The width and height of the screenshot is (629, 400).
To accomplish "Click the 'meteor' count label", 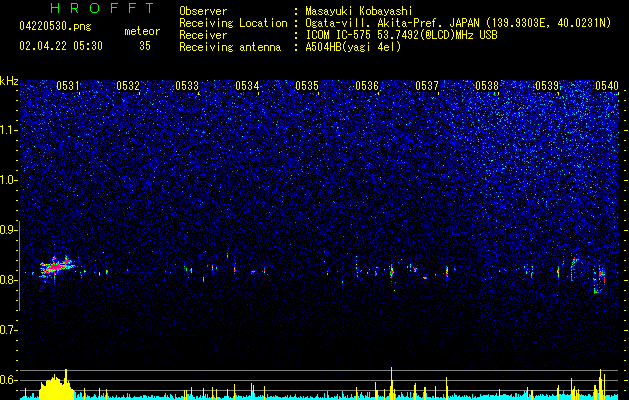I will click(x=142, y=31).
